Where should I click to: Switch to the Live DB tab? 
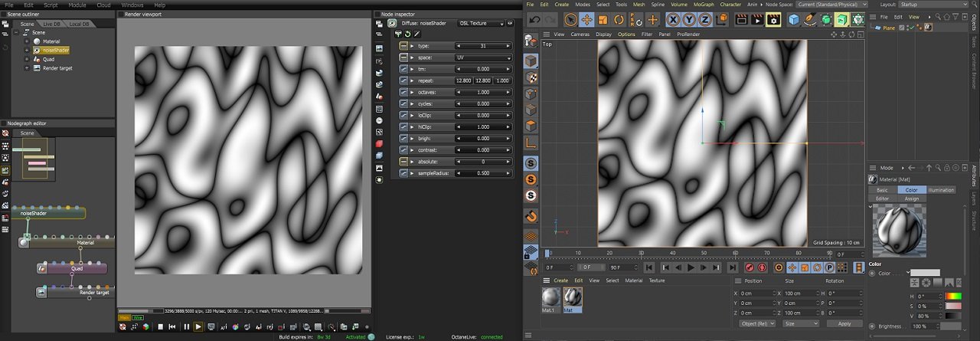point(52,24)
